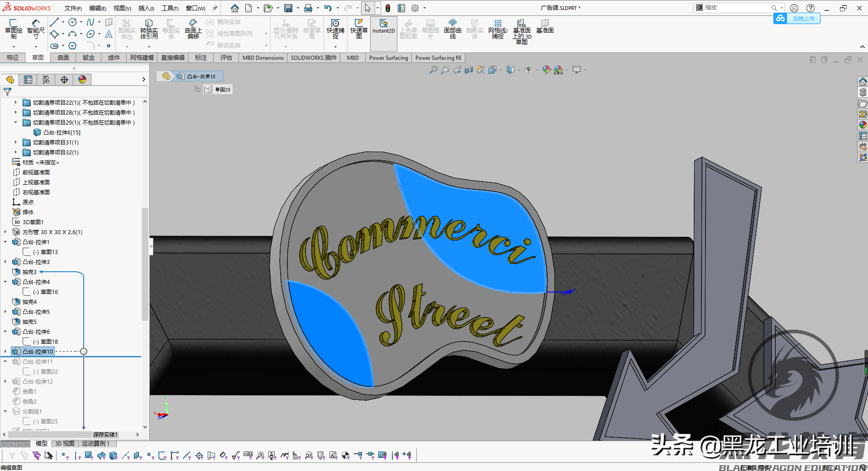Image resolution: width=868 pixels, height=471 pixels.
Task: Click the Edit Appearance color sphere
Action: pyautogui.click(x=546, y=70)
